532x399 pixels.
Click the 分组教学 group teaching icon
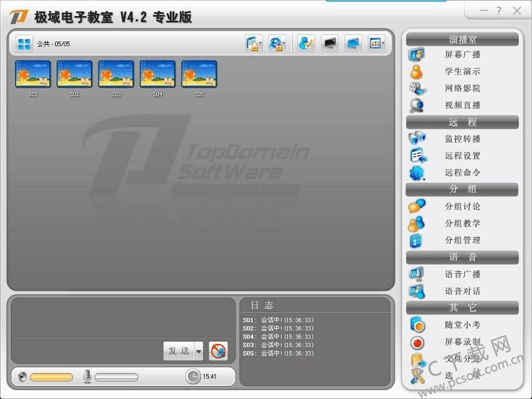click(x=417, y=223)
